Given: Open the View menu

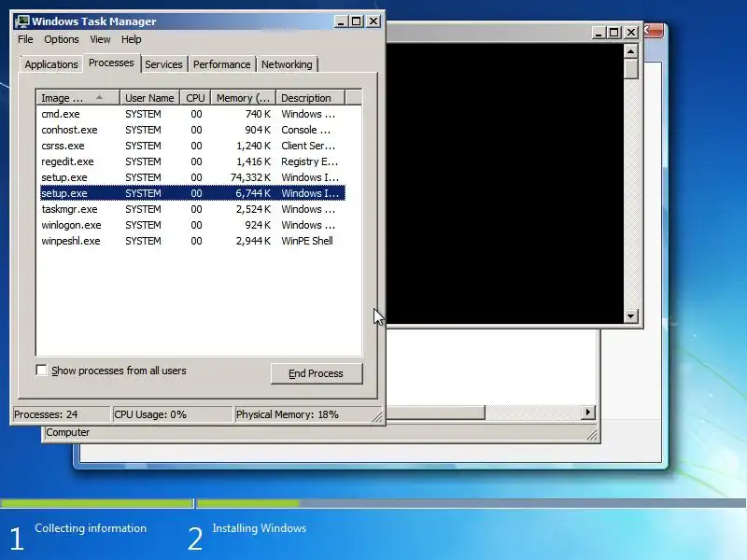Looking at the screenshot, I should click(x=100, y=39).
